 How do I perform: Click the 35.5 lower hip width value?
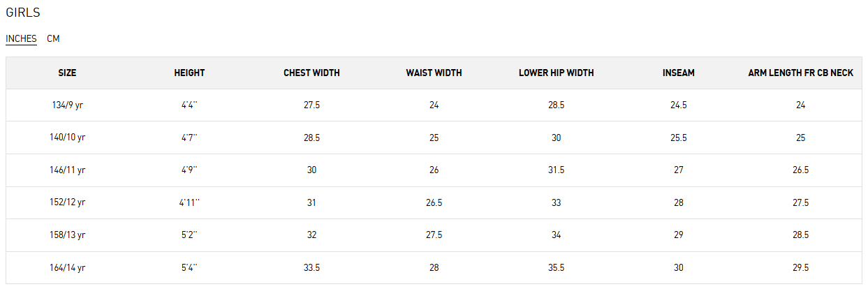pos(556,268)
